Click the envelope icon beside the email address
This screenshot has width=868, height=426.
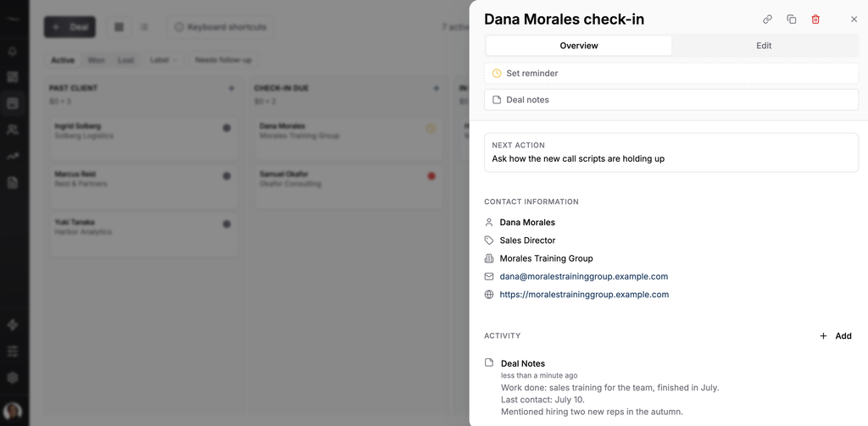(489, 277)
